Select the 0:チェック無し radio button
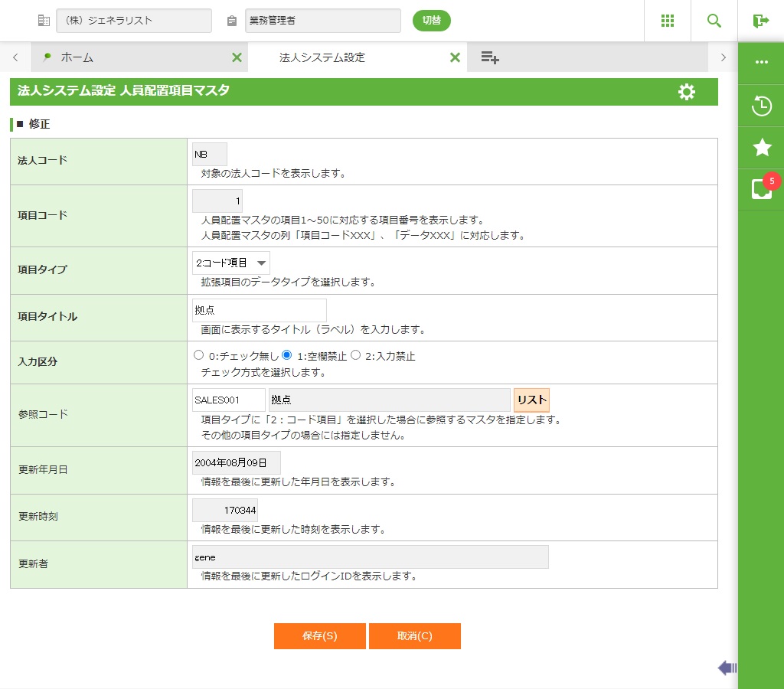Image resolution: width=784 pixels, height=689 pixels. click(199, 355)
